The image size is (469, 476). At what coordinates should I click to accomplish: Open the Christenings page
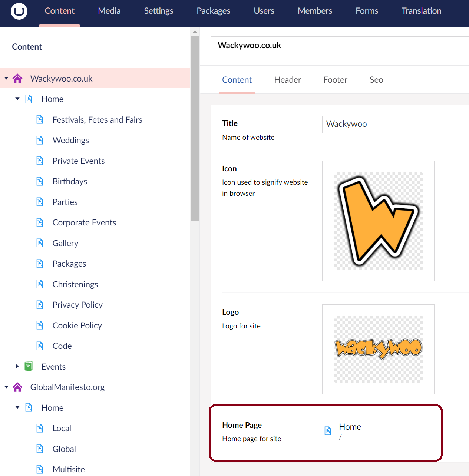click(x=75, y=284)
